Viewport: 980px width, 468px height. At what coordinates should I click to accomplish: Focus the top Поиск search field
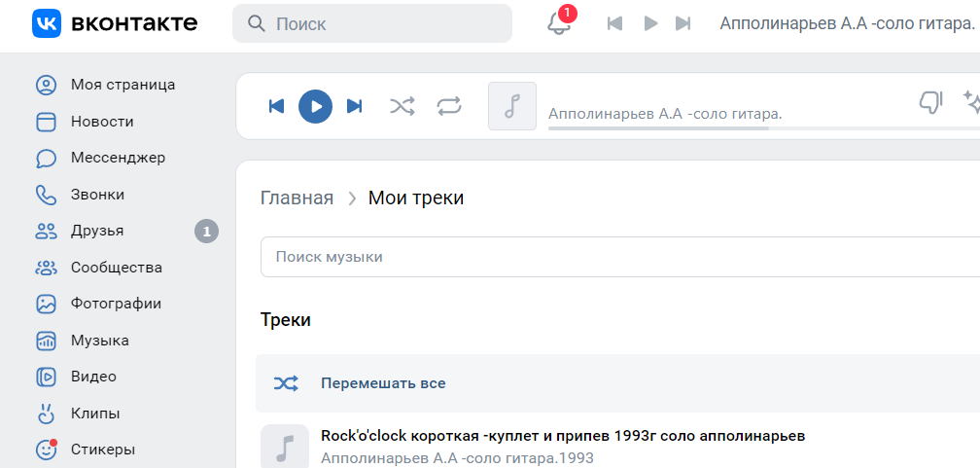pos(371,23)
